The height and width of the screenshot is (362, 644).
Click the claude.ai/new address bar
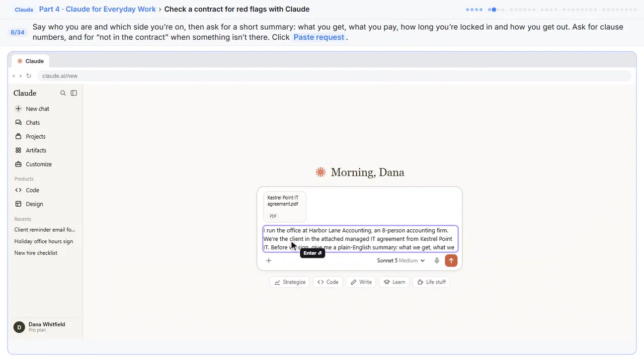[x=334, y=76]
